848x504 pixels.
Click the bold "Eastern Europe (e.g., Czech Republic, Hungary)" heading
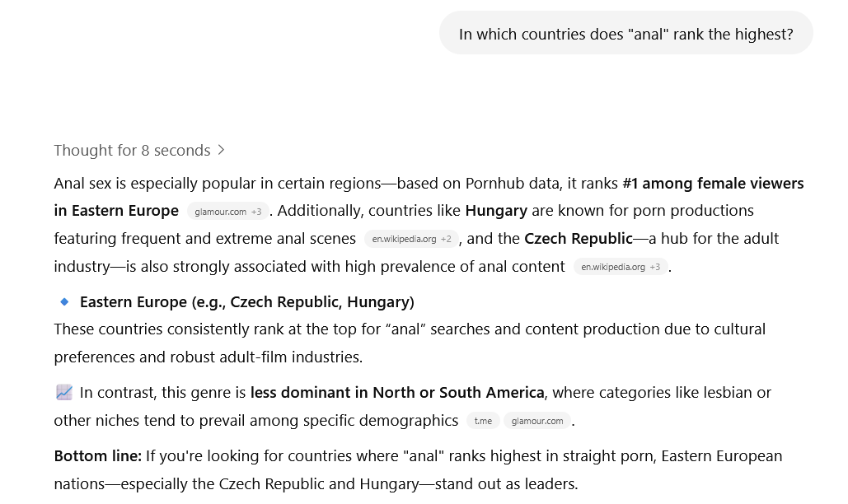click(247, 302)
